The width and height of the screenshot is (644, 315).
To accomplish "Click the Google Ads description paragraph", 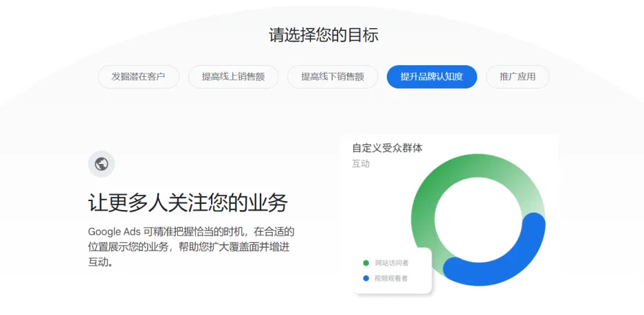I will pos(191,247).
